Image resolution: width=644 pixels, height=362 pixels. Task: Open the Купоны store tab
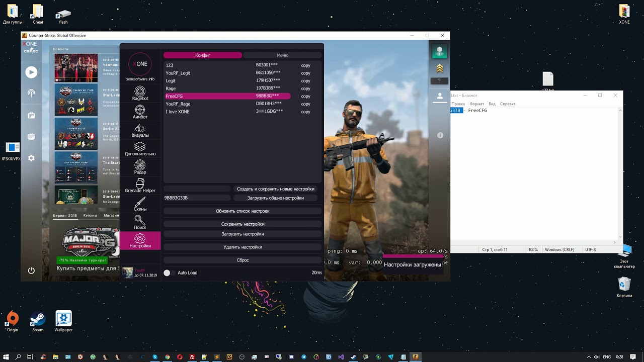pos(90,215)
